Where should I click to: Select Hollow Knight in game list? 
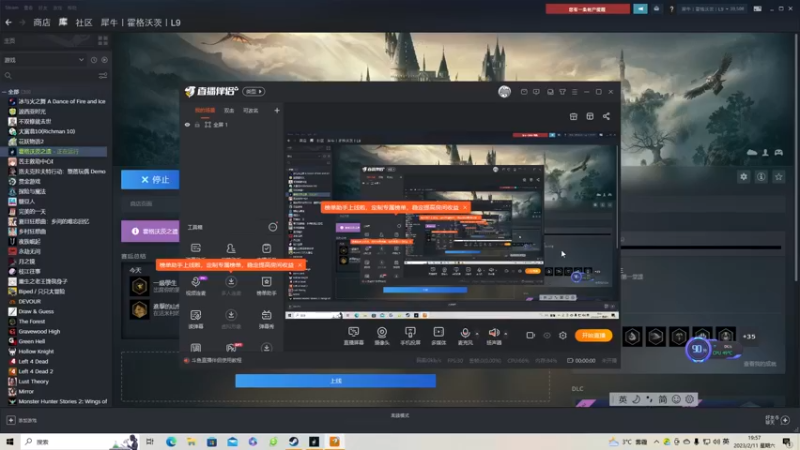tap(36, 352)
